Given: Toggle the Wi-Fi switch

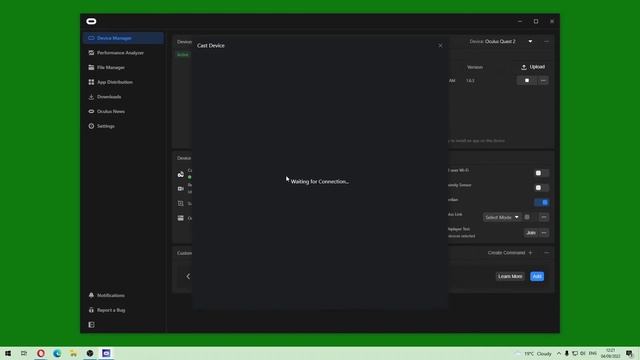Looking at the screenshot, I should [542, 173].
